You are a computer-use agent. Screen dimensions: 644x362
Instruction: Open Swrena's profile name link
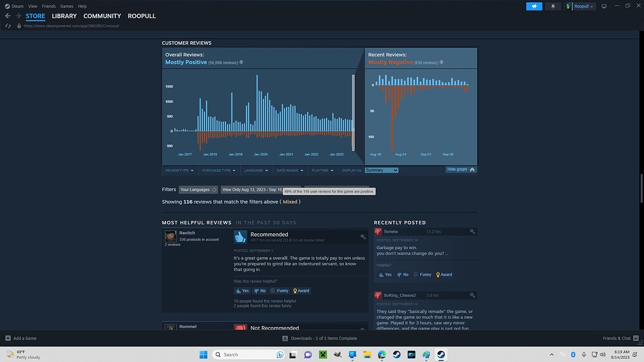[391, 231]
